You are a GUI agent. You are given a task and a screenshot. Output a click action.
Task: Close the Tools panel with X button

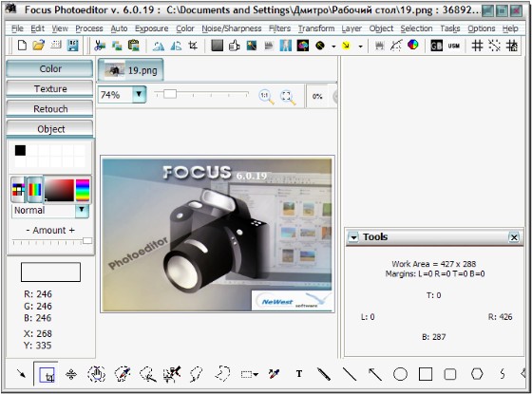514,237
